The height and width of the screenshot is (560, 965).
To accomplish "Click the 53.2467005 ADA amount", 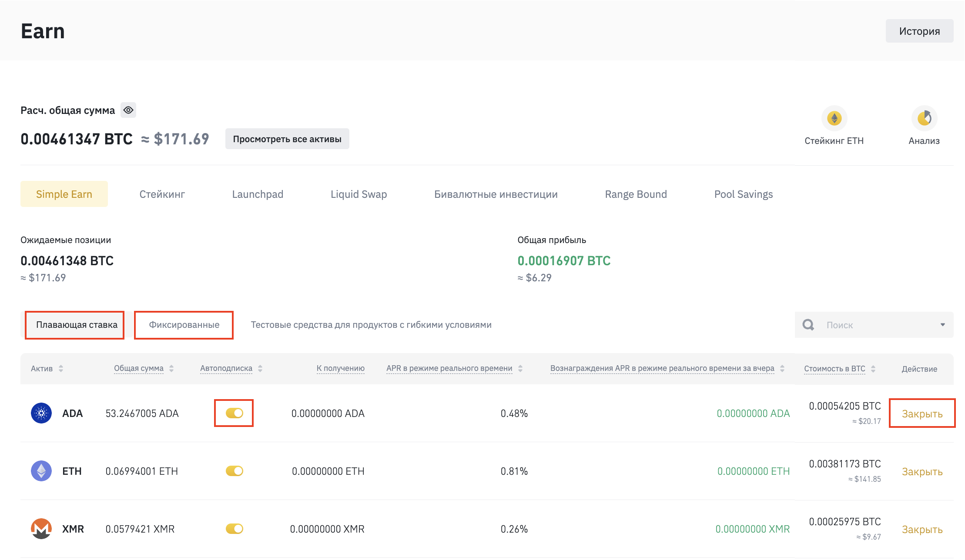I will point(142,413).
